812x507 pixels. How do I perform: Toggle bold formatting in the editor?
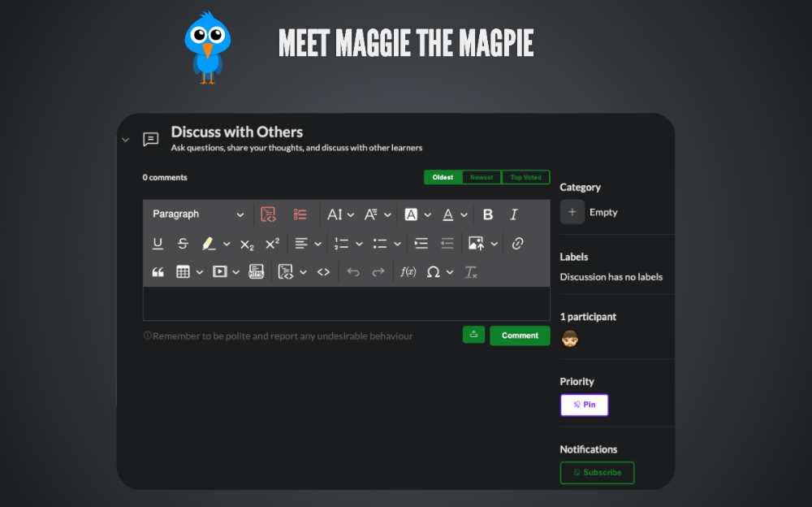[x=488, y=214]
